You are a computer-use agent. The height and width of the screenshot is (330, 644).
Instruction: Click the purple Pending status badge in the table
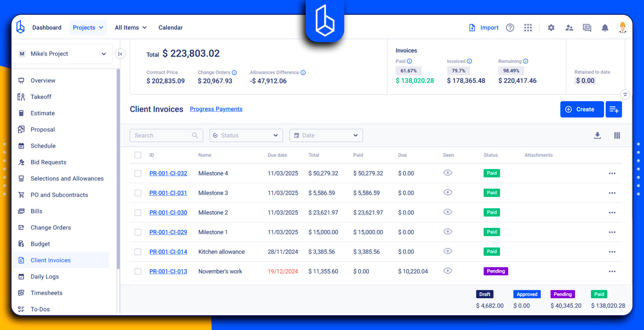[x=496, y=271]
